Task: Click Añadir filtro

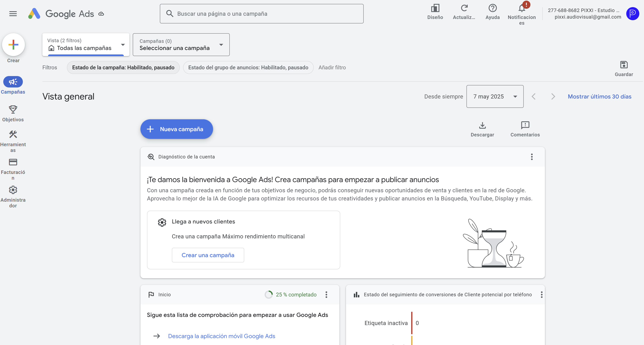Action: click(x=332, y=67)
